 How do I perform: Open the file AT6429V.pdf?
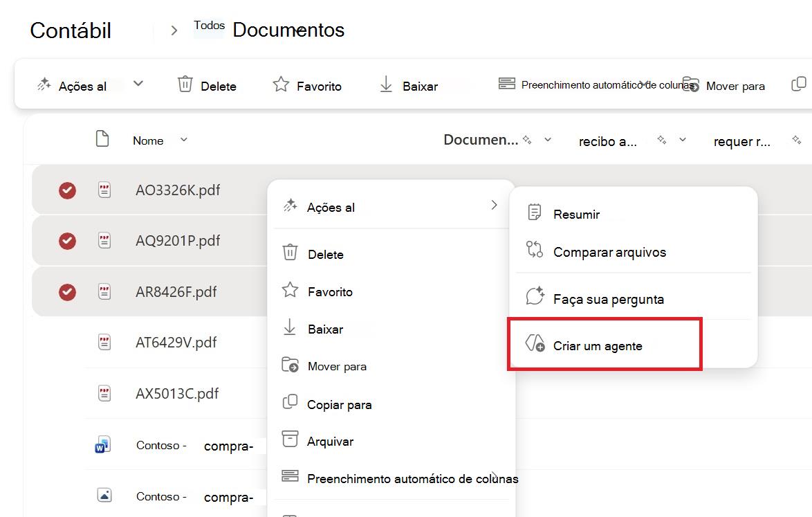point(176,343)
